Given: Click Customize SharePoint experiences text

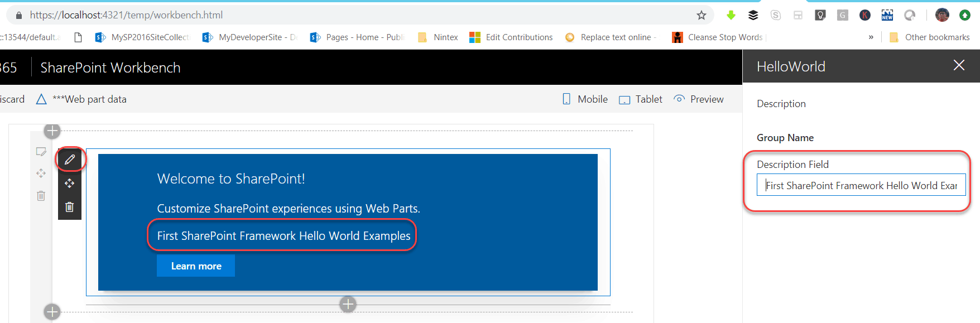Looking at the screenshot, I should [289, 209].
